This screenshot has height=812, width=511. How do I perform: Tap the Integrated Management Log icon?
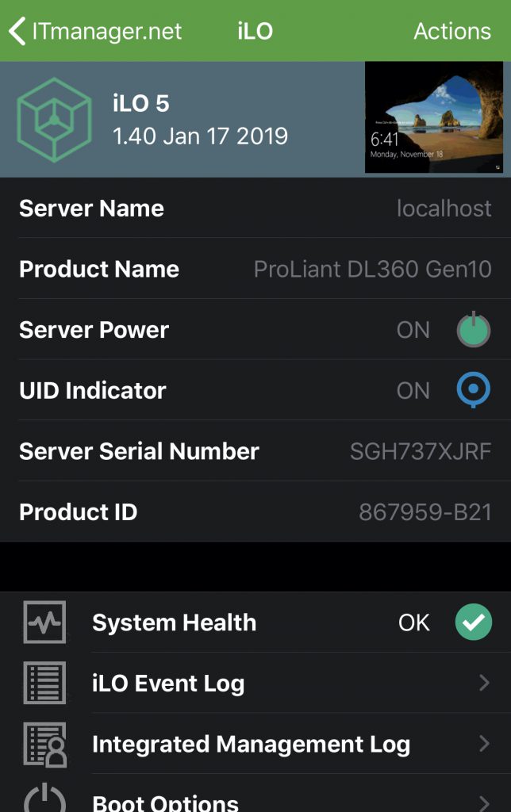coord(44,744)
